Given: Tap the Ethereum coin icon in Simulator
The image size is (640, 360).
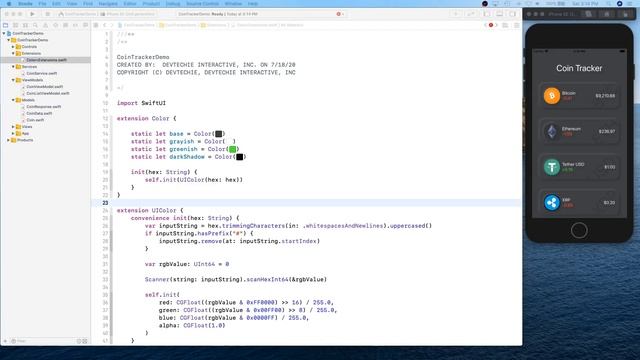Looking at the screenshot, I should click(551, 131).
